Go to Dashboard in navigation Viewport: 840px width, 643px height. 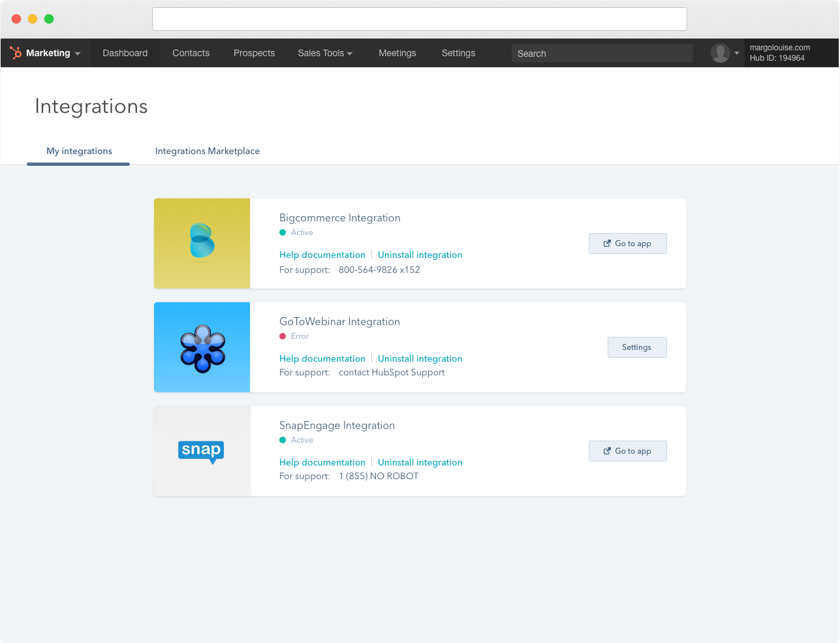point(125,53)
